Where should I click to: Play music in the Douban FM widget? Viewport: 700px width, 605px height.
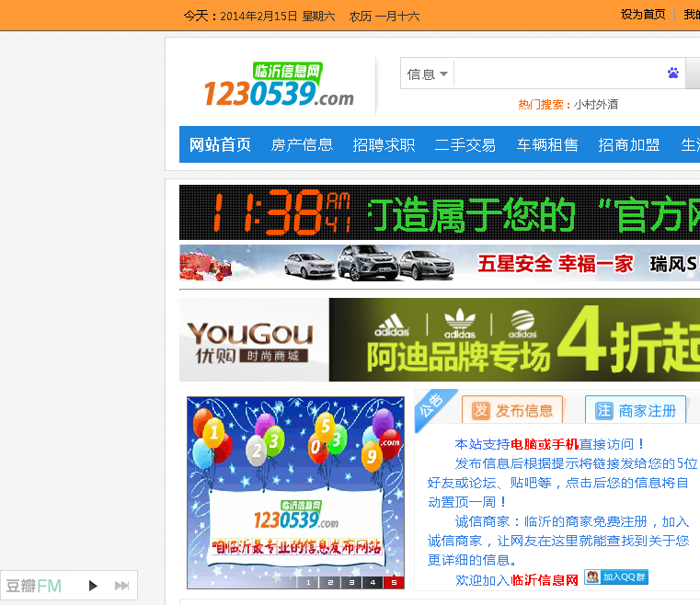pyautogui.click(x=93, y=586)
